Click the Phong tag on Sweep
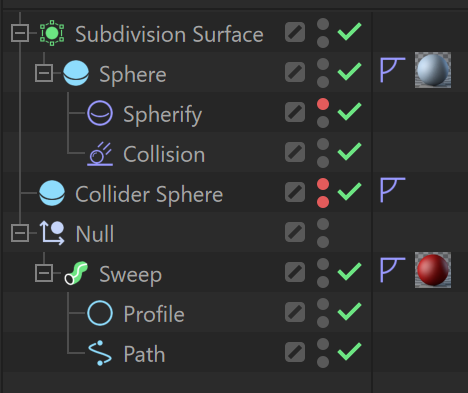 [x=393, y=270]
